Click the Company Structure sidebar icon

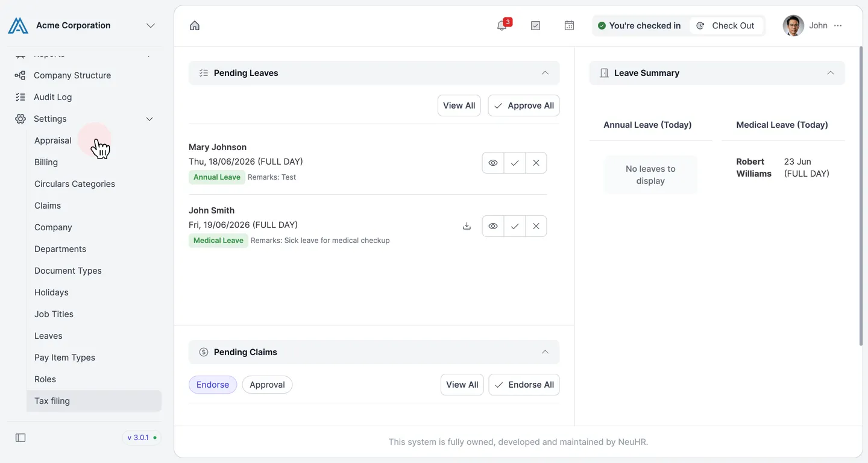point(20,75)
